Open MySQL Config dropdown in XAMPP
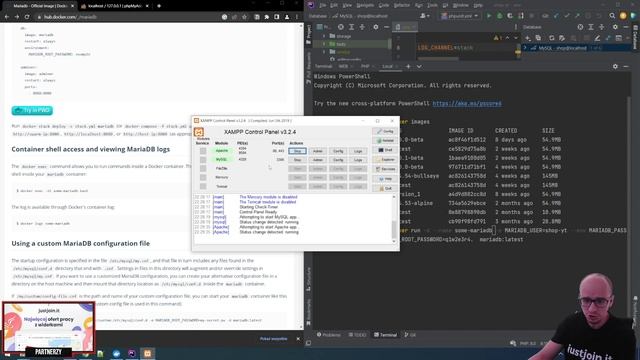The width and height of the screenshot is (640, 360). click(x=338, y=160)
